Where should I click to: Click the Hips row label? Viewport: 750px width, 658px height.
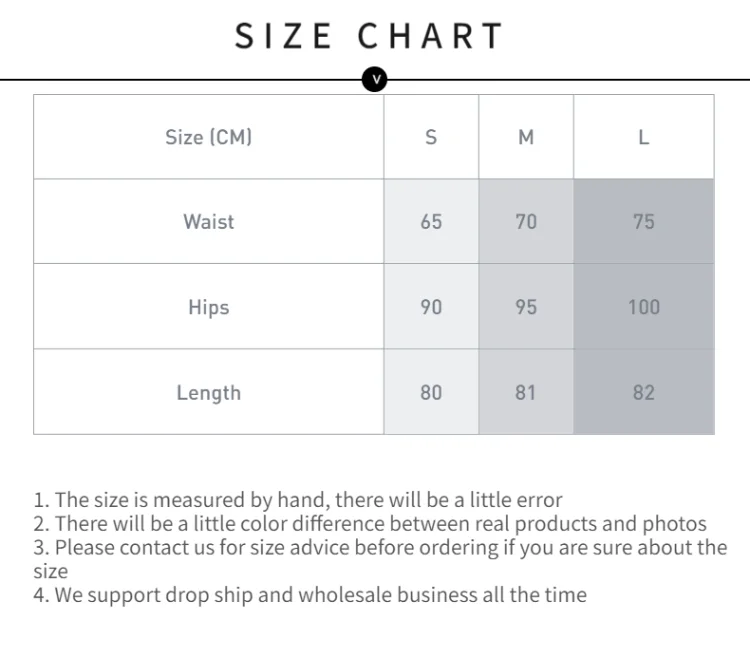[209, 307]
